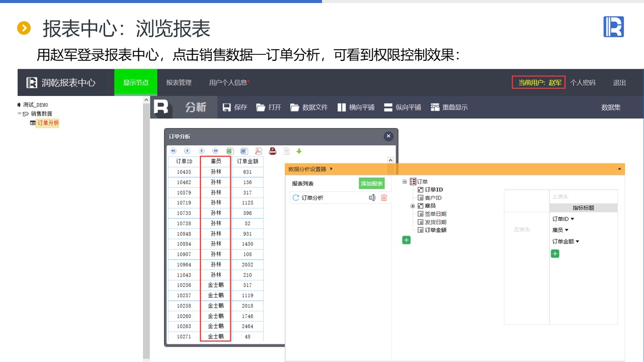This screenshot has width=644, height=362.
Task: Export the report as PDF
Action: pyautogui.click(x=259, y=151)
